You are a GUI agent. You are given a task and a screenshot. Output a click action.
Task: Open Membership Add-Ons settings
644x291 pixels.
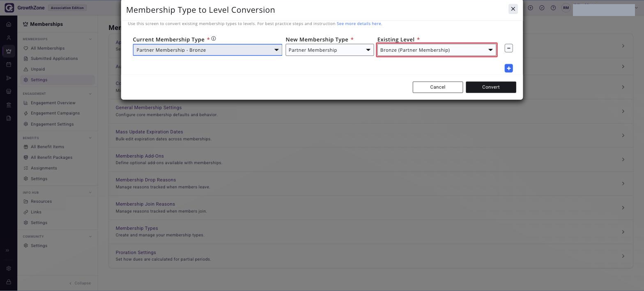pos(371,159)
